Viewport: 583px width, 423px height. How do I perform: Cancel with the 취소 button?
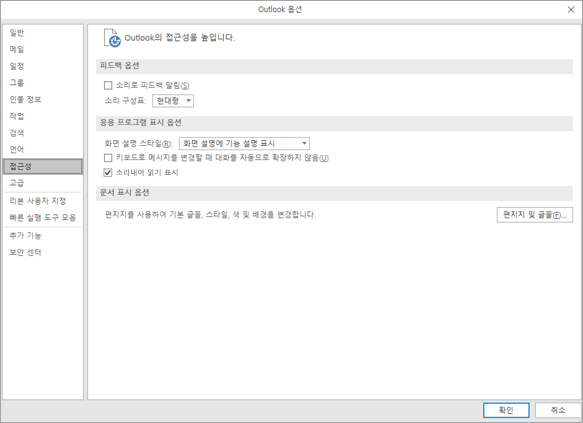click(558, 410)
